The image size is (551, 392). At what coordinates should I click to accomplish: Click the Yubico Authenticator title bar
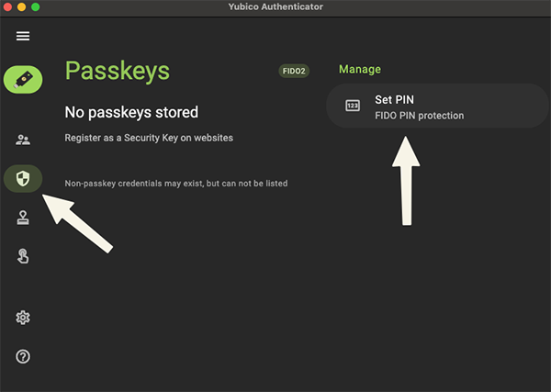point(275,6)
